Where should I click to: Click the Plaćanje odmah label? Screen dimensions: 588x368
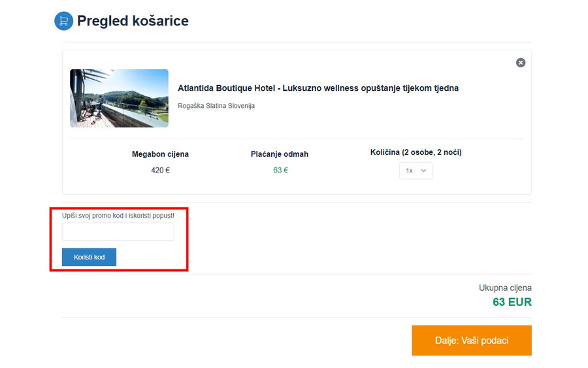(280, 154)
